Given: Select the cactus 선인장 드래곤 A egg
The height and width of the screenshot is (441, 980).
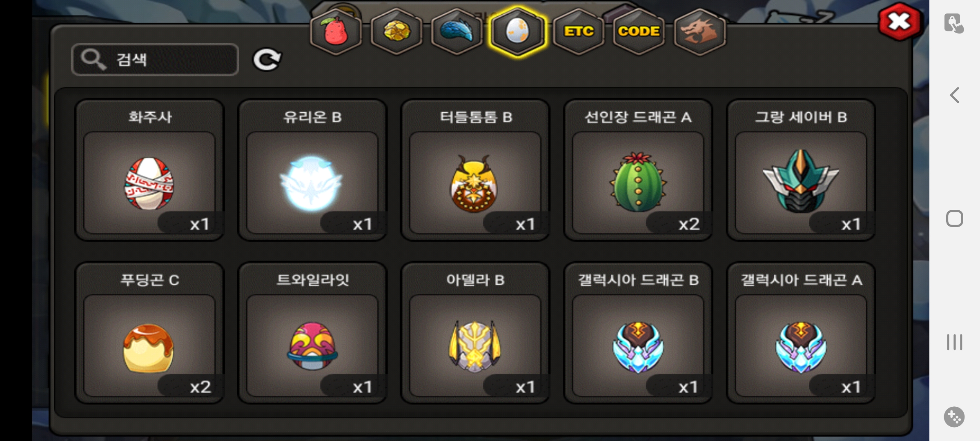Looking at the screenshot, I should coord(638,170).
